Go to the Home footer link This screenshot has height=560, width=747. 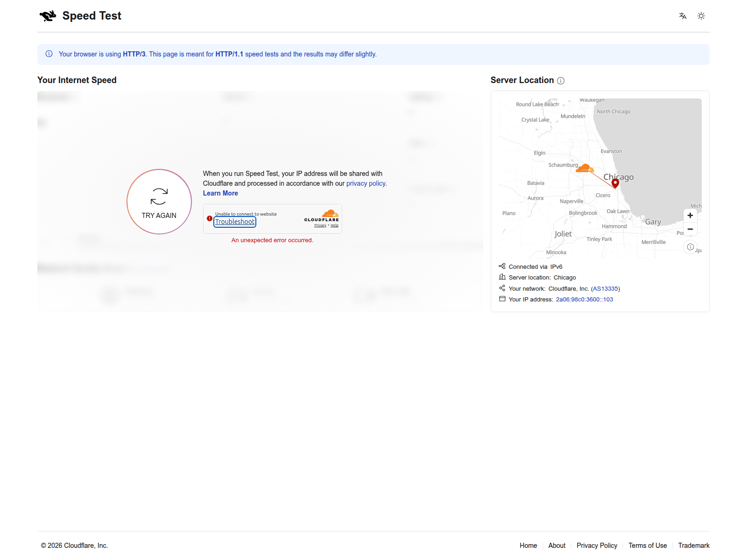click(x=529, y=546)
